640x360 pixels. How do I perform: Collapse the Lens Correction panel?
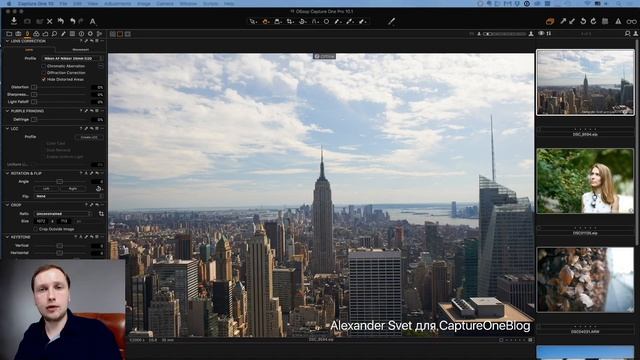coord(7,41)
